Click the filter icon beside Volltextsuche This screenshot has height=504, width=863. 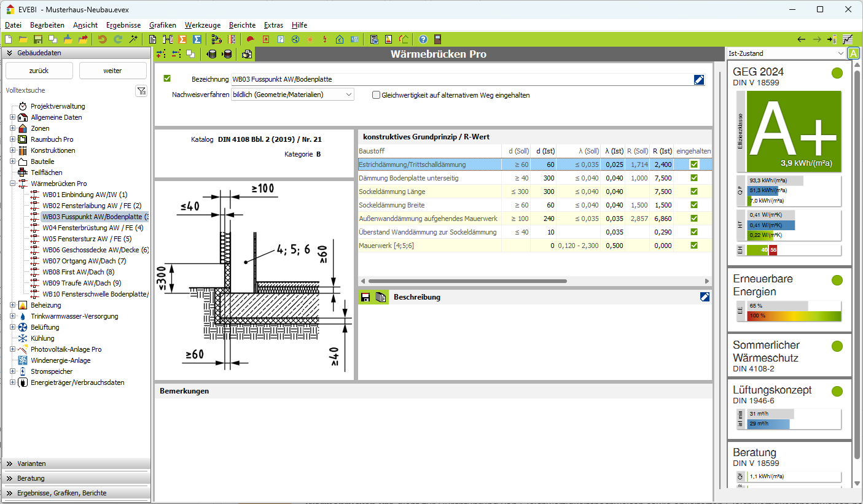click(141, 91)
